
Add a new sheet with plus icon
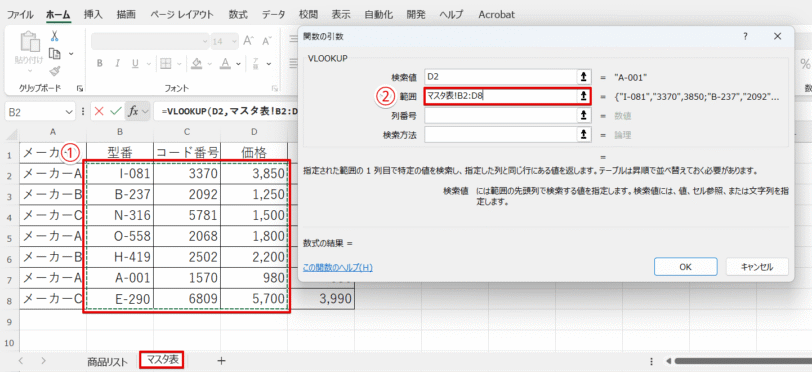221,361
